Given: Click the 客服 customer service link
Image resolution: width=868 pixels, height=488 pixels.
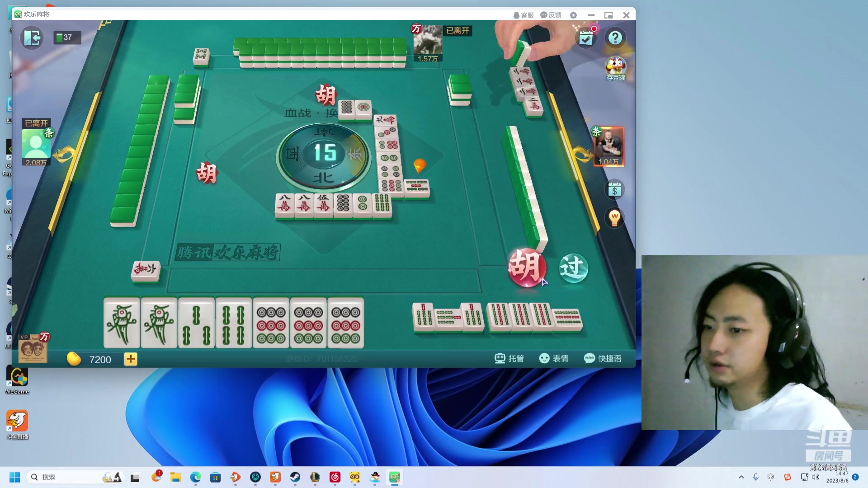Looking at the screenshot, I should [524, 15].
